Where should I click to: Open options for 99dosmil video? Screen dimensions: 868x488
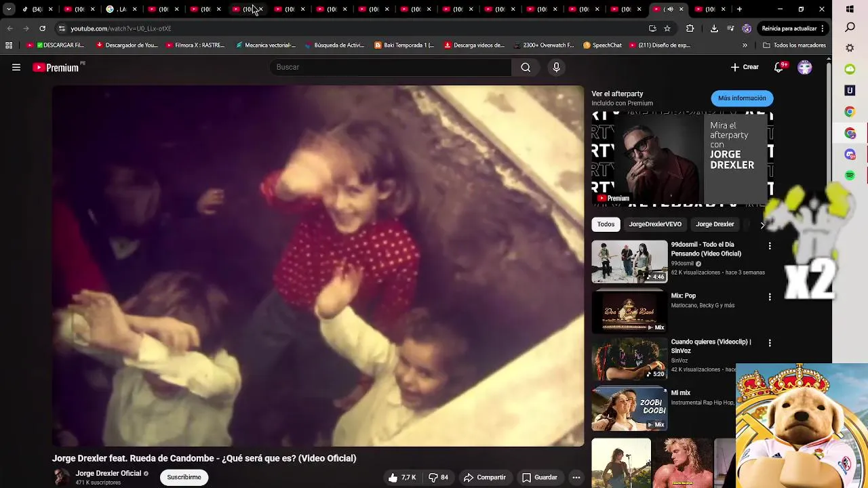[770, 245]
